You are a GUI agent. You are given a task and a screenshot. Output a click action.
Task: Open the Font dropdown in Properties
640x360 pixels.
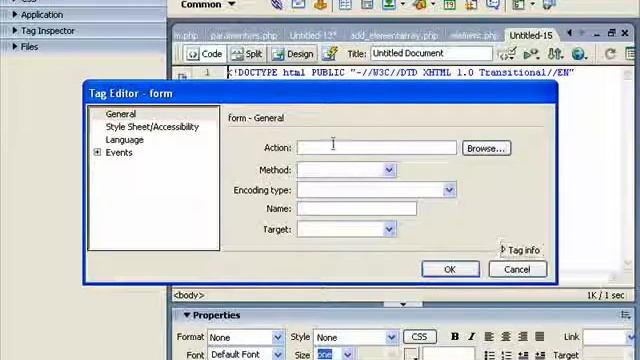pos(278,355)
